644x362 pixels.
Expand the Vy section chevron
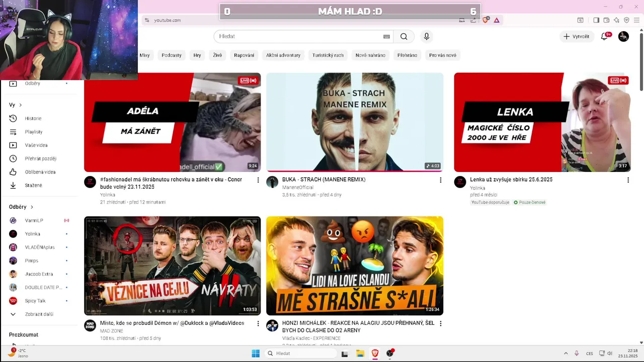(21, 105)
